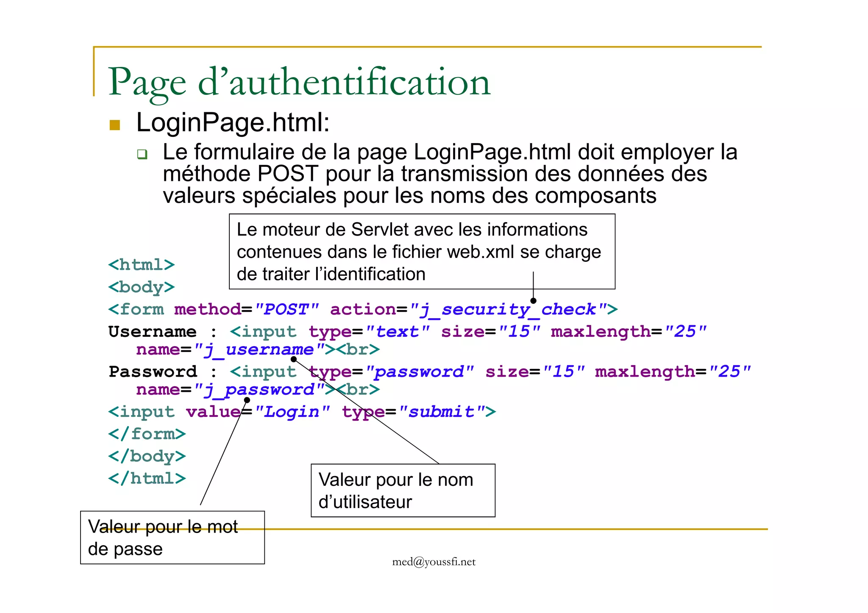Select the <html> opening tag line
868x613 pixels.
[x=142, y=265]
